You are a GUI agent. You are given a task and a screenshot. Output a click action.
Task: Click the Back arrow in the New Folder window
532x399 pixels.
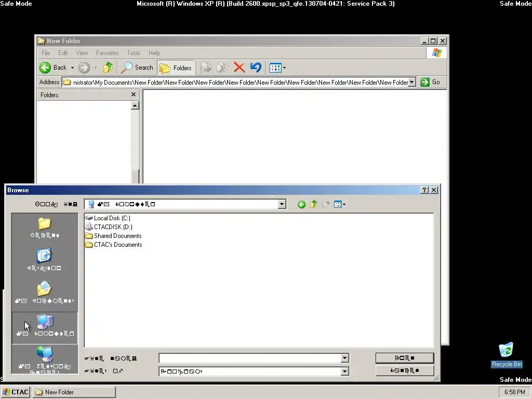click(x=45, y=68)
